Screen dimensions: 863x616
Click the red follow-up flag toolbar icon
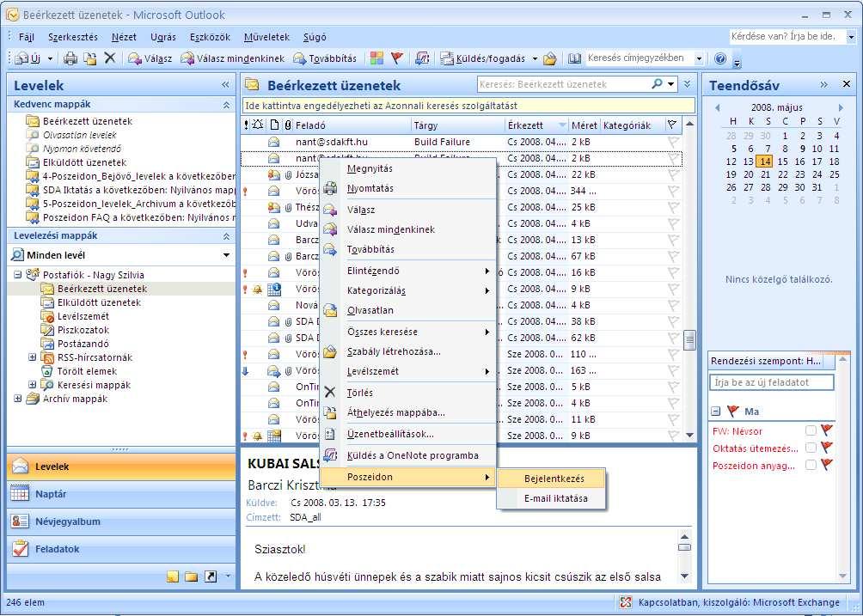tap(397, 58)
